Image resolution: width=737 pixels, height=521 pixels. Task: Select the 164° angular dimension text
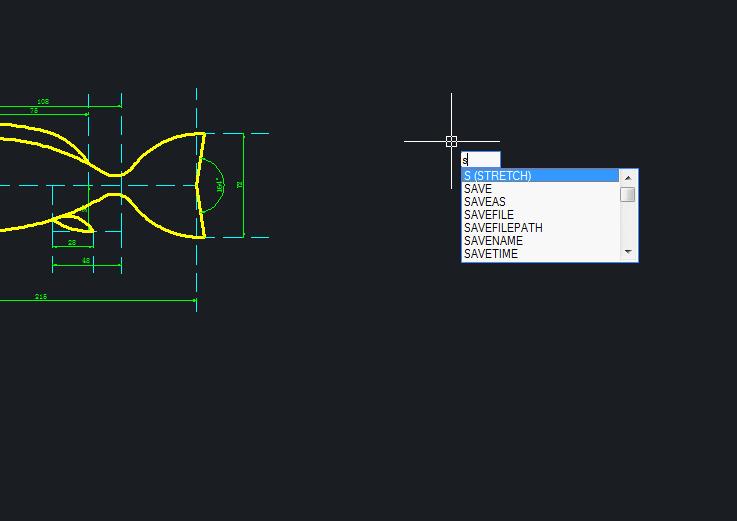tap(220, 185)
